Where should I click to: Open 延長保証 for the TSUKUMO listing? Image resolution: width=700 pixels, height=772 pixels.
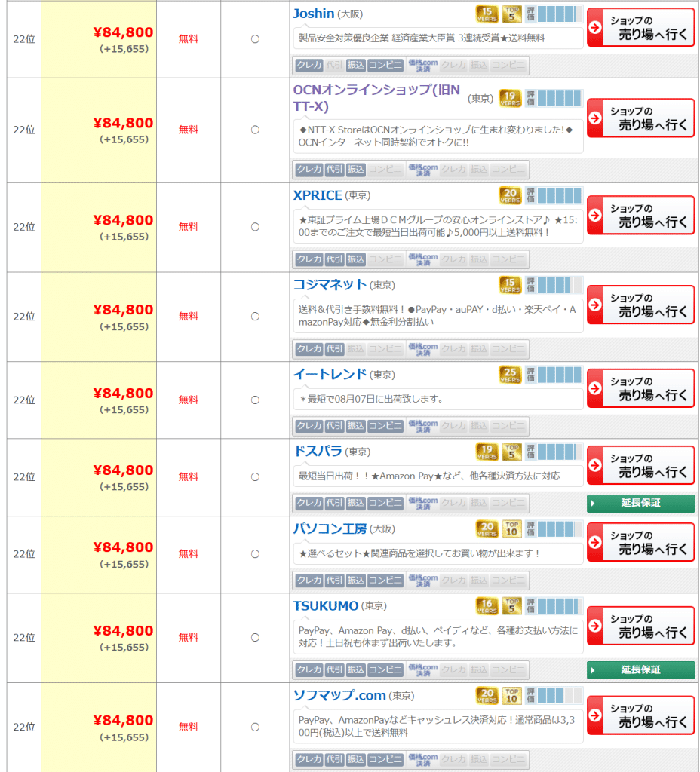click(x=640, y=669)
